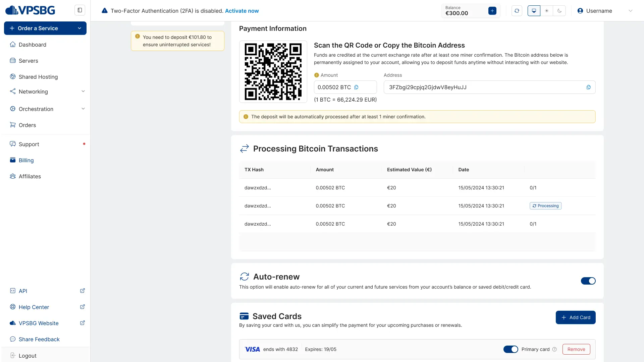The height and width of the screenshot is (362, 644).
Task: Copy the BTC amount icon
Action: 356,87
